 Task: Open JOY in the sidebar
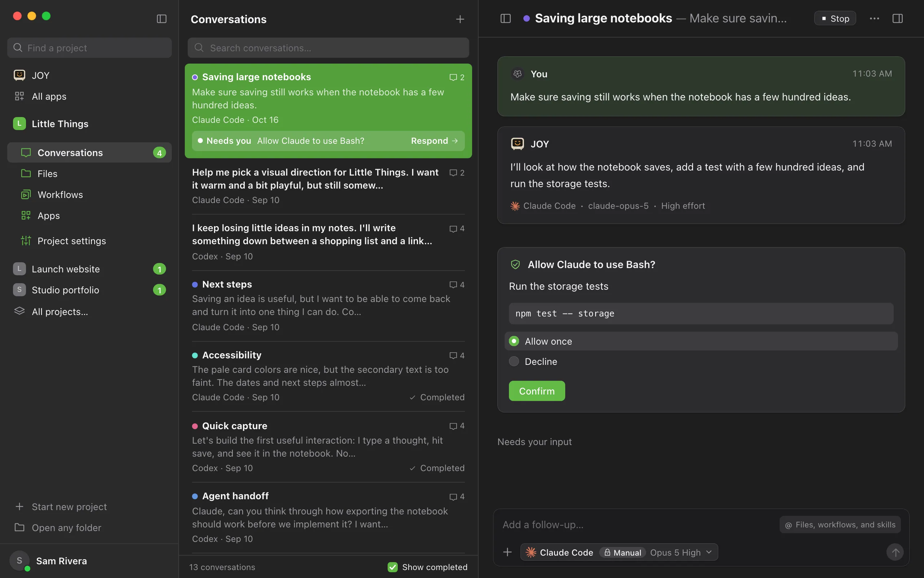90,75
